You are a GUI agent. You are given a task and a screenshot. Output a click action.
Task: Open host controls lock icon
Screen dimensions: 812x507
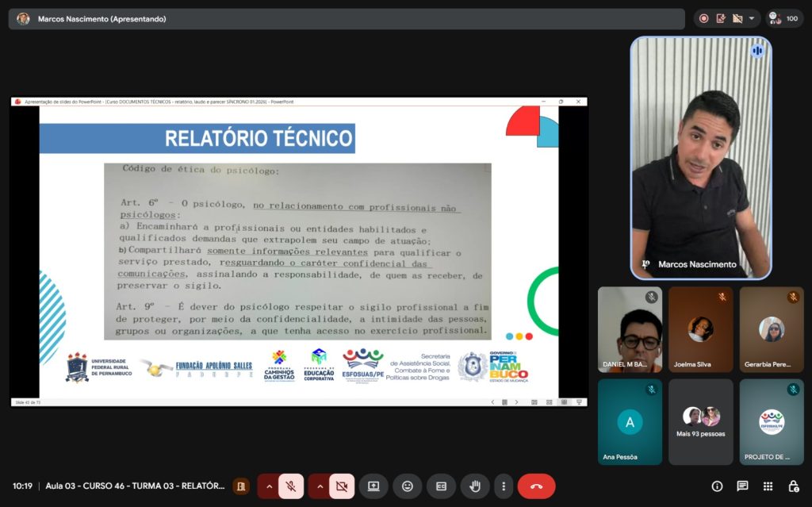pos(793,486)
